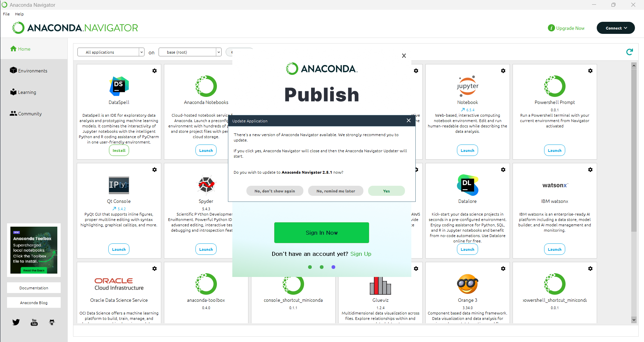
Task: Close the Anaconda Publish sign-in popup
Action: [404, 56]
